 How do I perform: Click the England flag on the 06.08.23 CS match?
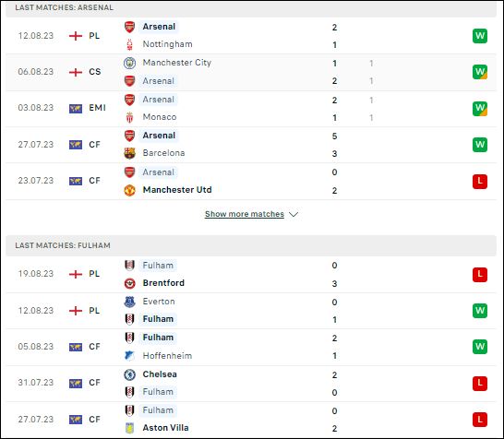click(76, 72)
